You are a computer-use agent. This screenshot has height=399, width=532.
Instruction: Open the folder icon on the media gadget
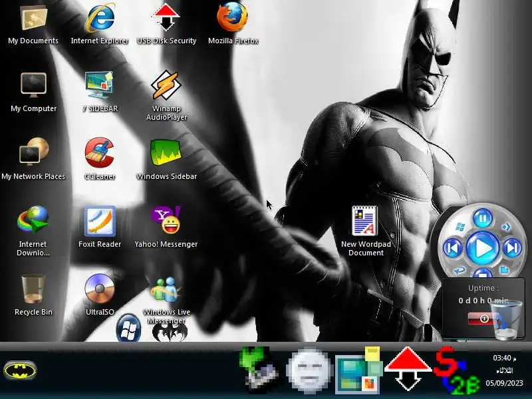click(505, 271)
